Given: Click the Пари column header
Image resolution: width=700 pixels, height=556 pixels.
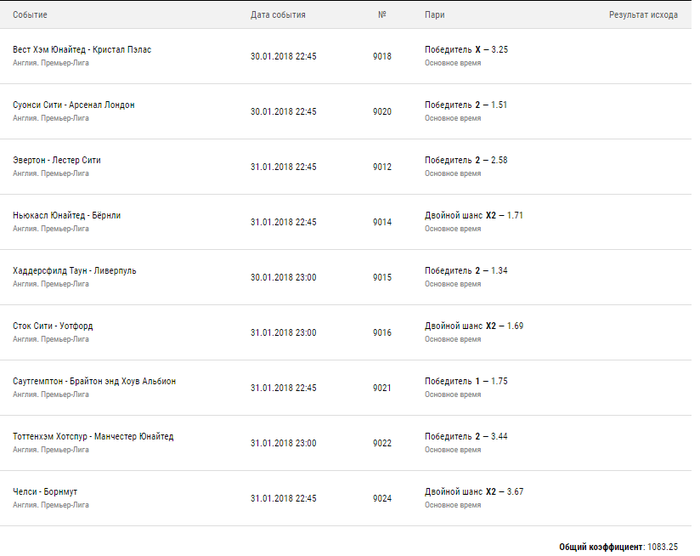Looking at the screenshot, I should coord(435,15).
